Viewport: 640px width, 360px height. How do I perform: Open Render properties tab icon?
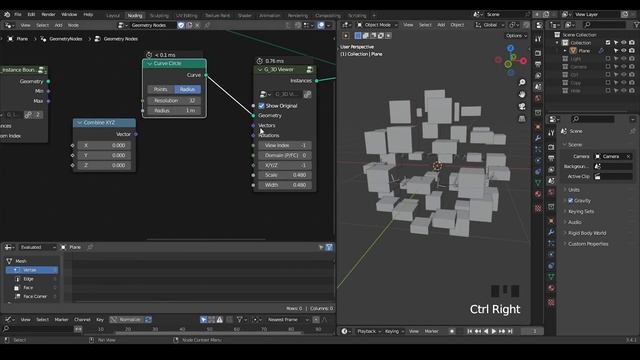[x=551, y=147]
